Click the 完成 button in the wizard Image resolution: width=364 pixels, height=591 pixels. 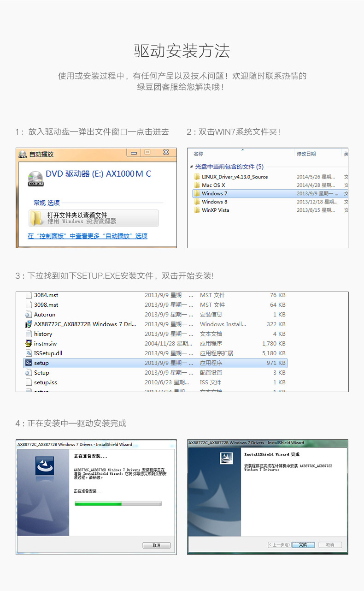pos(303,545)
